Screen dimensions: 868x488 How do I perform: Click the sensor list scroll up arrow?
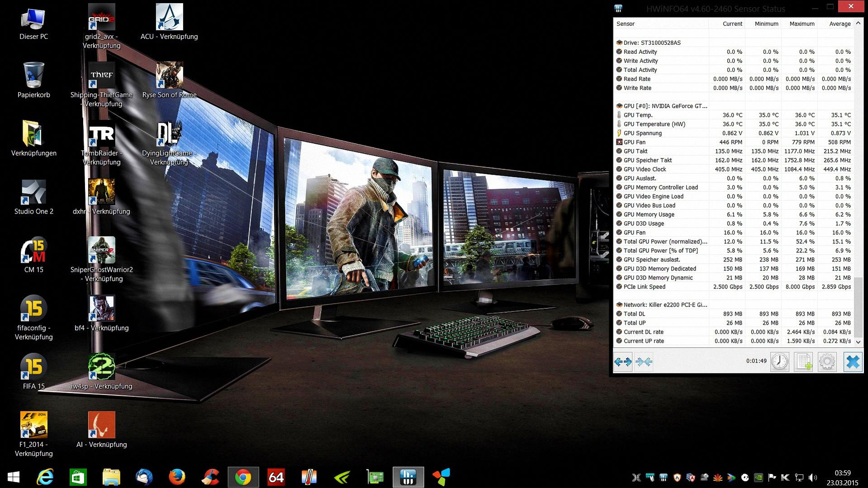point(858,24)
